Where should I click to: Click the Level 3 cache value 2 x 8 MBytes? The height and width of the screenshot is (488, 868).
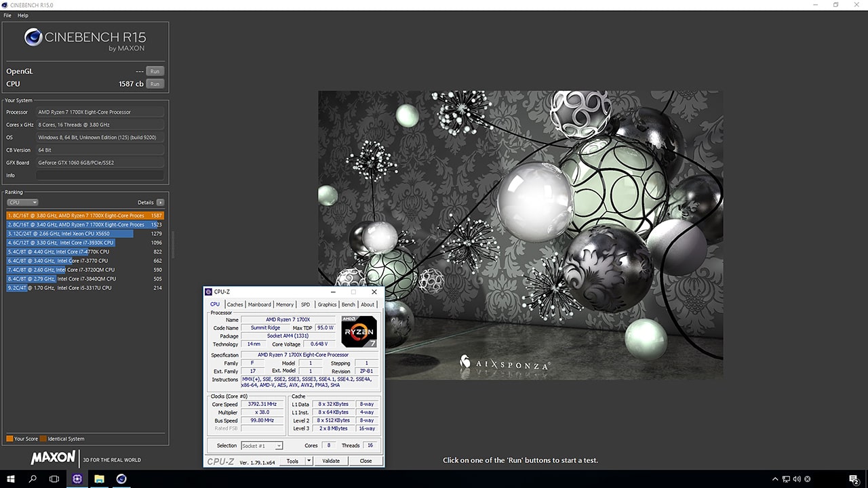pos(332,429)
